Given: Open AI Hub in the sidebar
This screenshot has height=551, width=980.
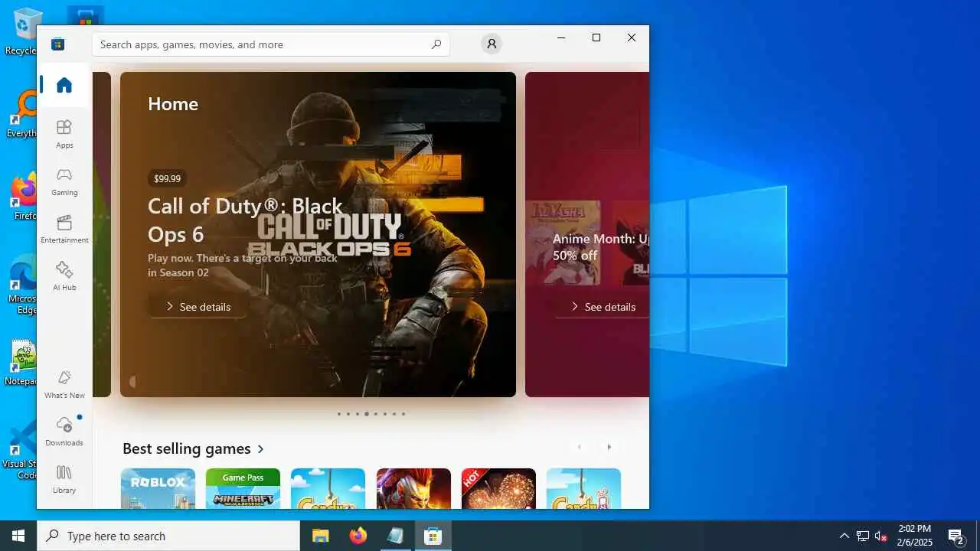Looking at the screenshot, I should click(64, 276).
